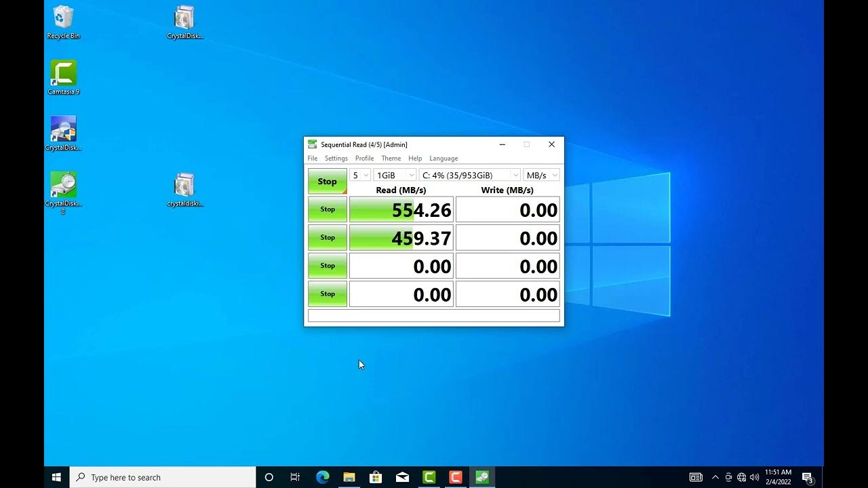Select the crystaldiski... archive icon on desktop

(184, 190)
